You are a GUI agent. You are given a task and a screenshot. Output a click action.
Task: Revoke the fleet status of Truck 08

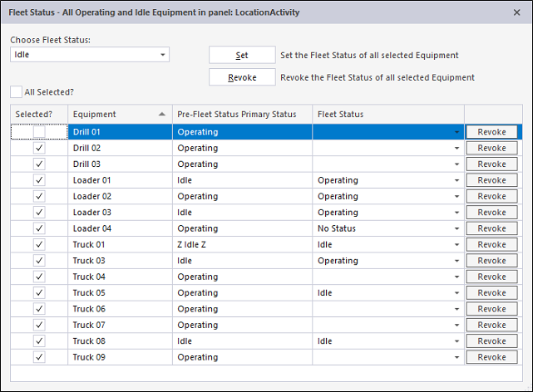491,341
